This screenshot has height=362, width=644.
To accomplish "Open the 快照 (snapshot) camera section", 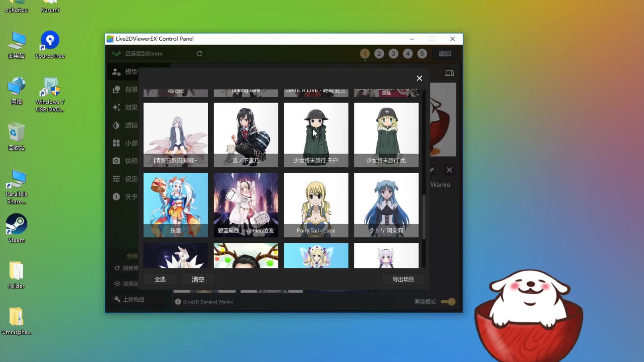I will click(125, 161).
